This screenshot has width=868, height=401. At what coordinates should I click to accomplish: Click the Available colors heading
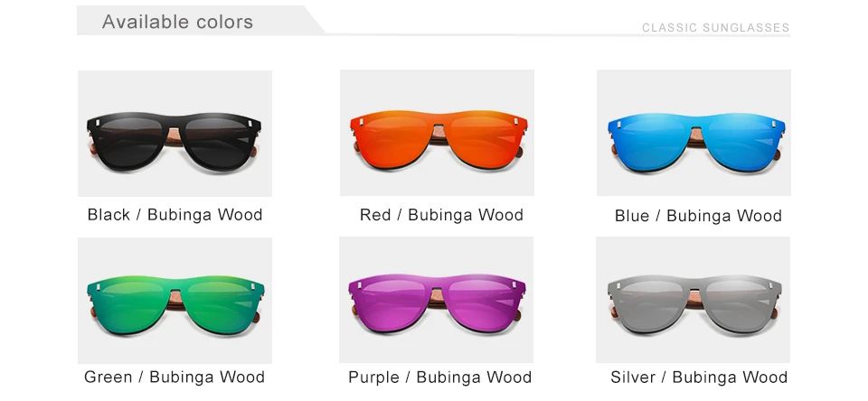(x=178, y=22)
